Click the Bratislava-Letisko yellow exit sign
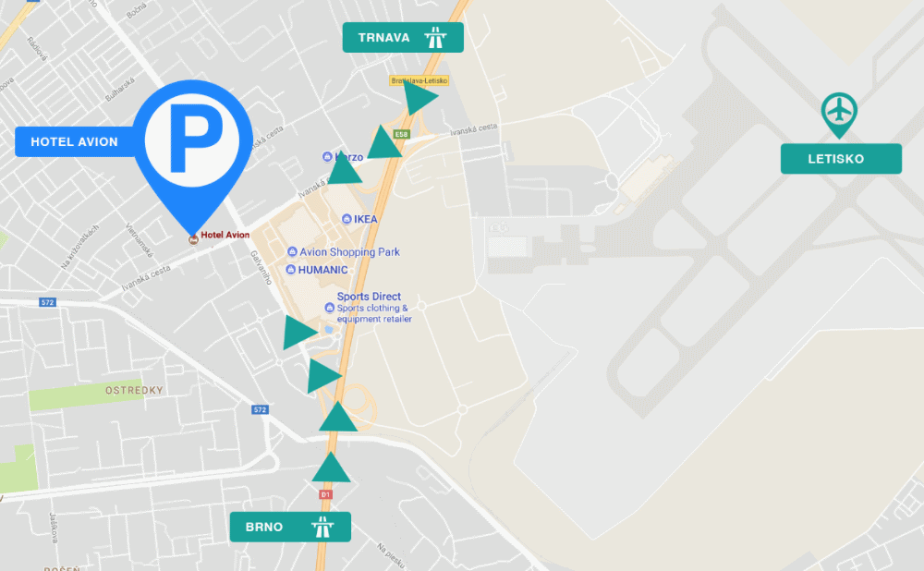 point(419,80)
